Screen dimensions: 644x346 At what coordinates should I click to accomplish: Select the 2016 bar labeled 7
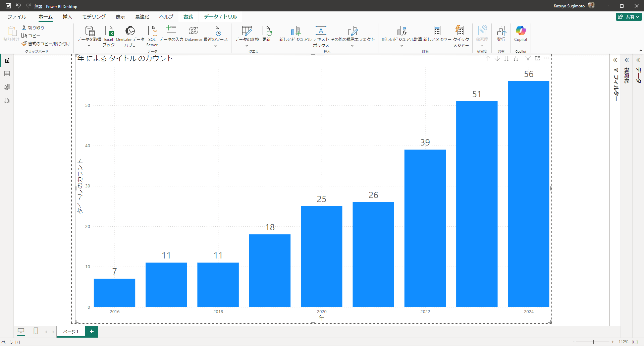(114, 293)
